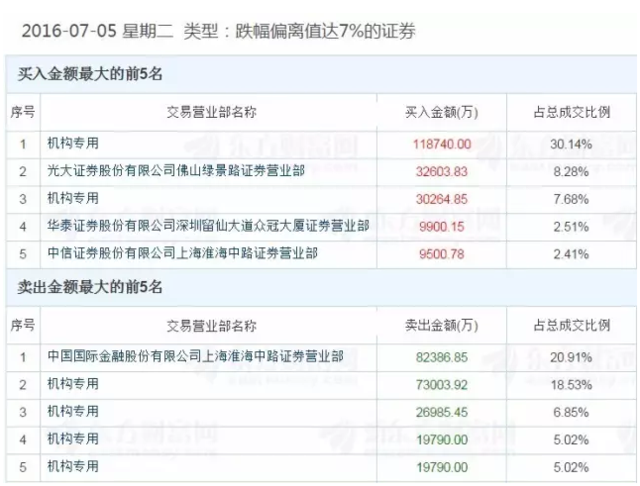Click row number 4 beside 华泰证券

[x=23, y=226]
